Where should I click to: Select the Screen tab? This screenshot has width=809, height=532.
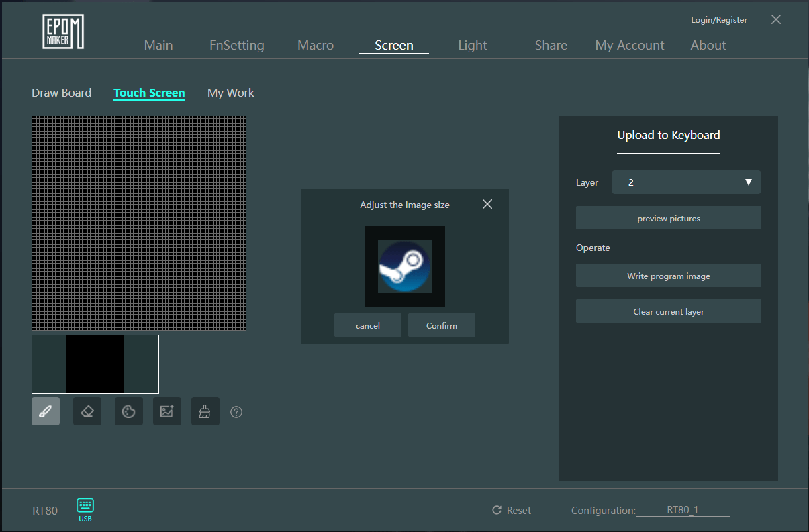394,45
